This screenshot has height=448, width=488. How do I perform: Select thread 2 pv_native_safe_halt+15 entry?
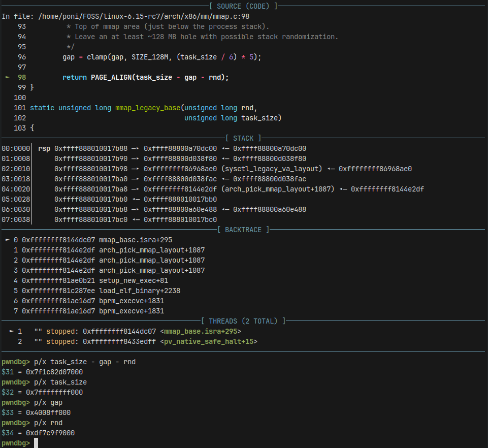tap(209, 341)
